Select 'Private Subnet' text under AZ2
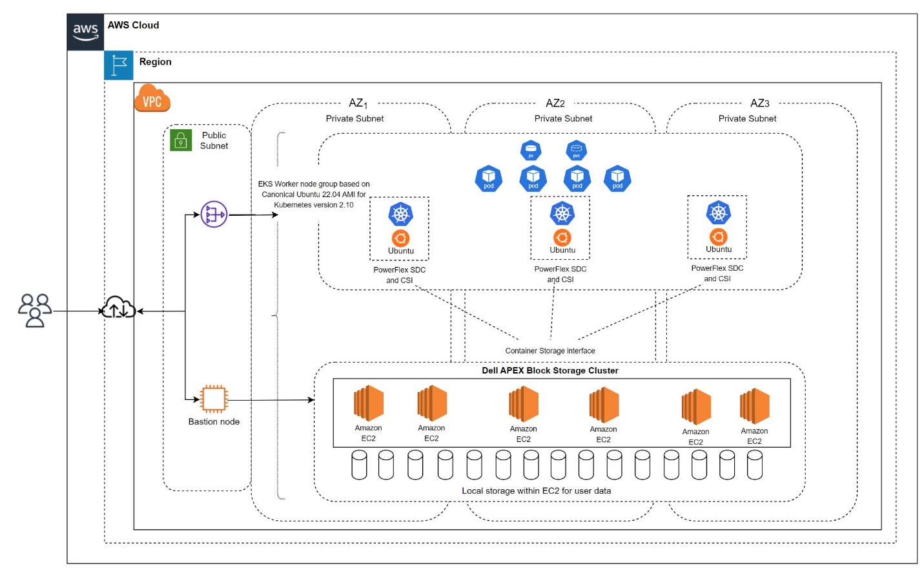The width and height of the screenshot is (924, 568). coord(563,118)
